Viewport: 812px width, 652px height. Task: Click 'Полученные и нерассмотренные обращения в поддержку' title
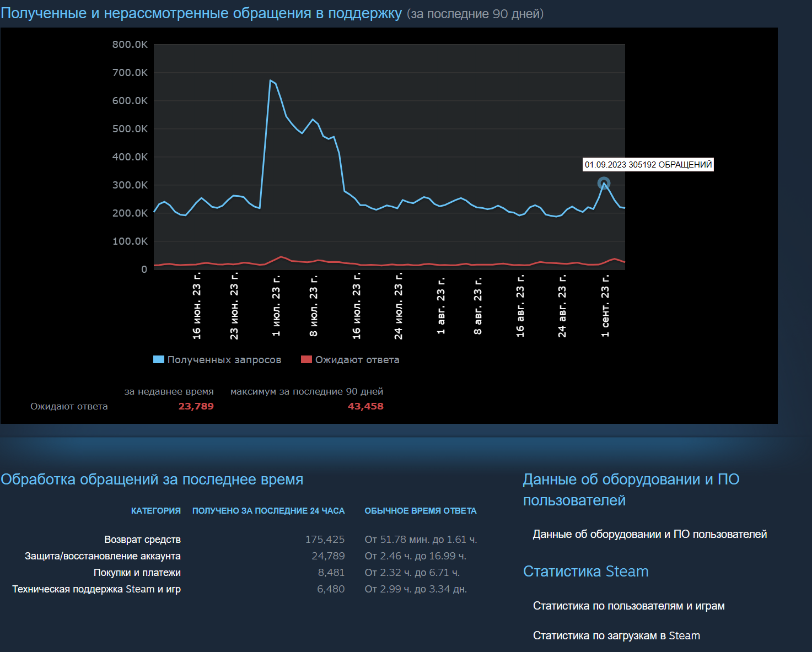[201, 13]
